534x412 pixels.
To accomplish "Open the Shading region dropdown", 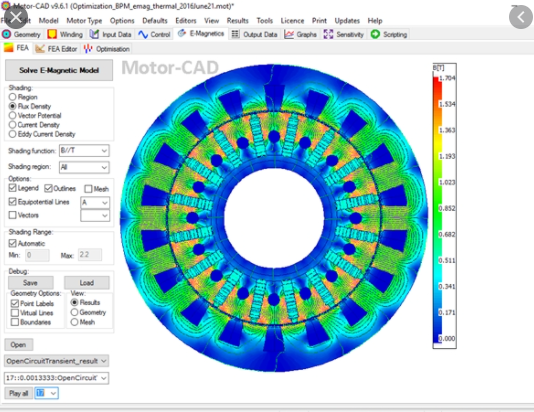I will pos(84,167).
